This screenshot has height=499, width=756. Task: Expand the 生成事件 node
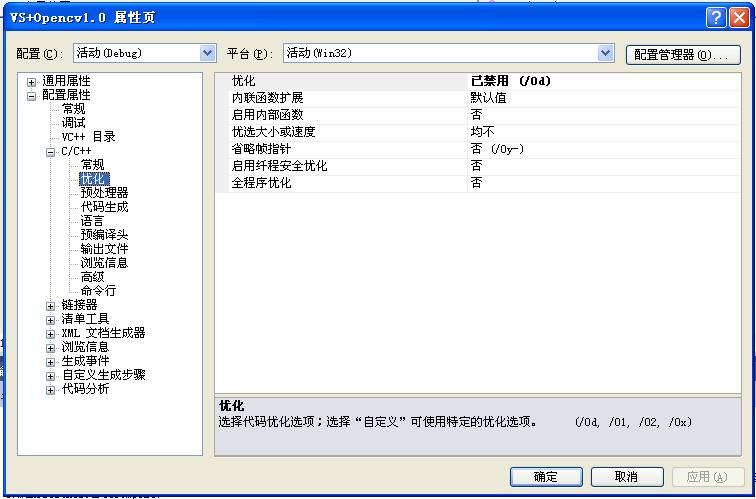(51, 362)
